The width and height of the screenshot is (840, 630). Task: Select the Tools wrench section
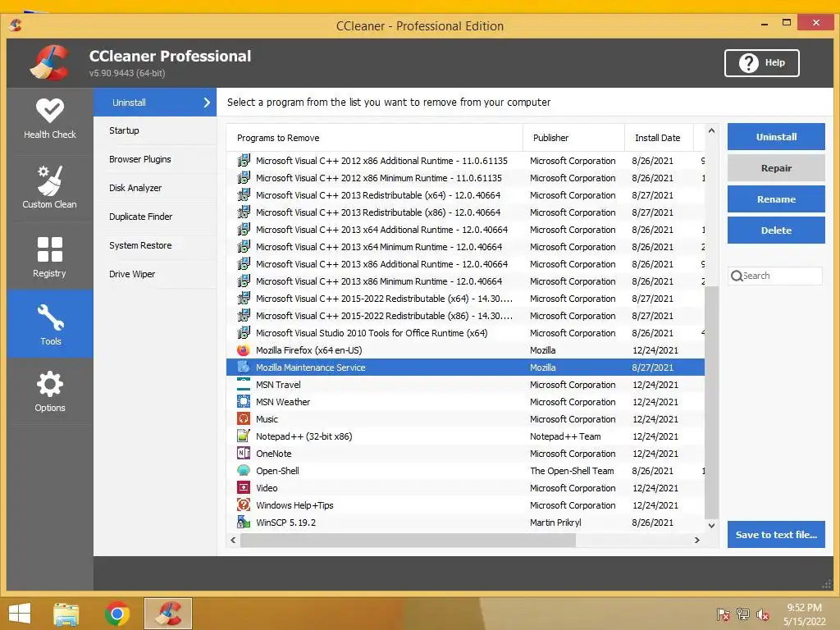[50, 323]
